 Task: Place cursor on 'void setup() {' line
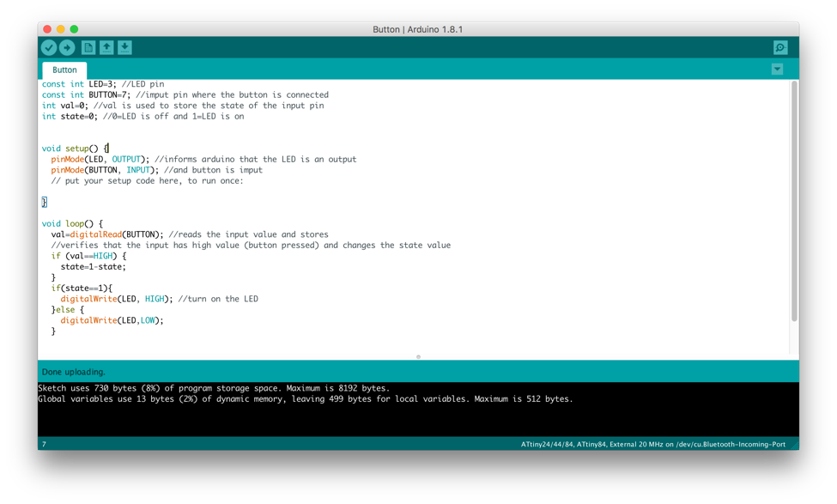pos(76,149)
